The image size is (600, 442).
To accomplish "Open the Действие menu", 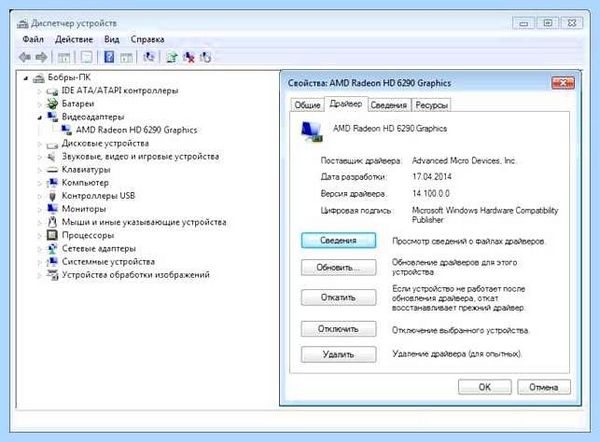I will 74,39.
